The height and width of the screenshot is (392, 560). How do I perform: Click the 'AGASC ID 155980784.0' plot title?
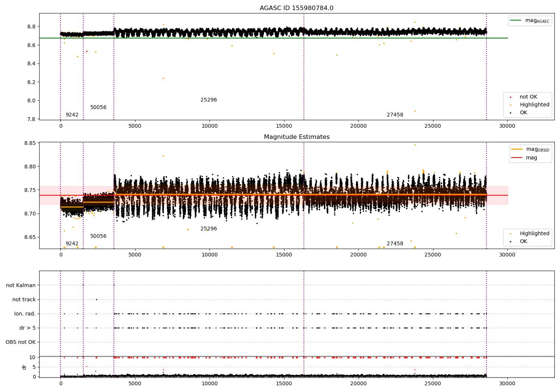click(x=297, y=8)
